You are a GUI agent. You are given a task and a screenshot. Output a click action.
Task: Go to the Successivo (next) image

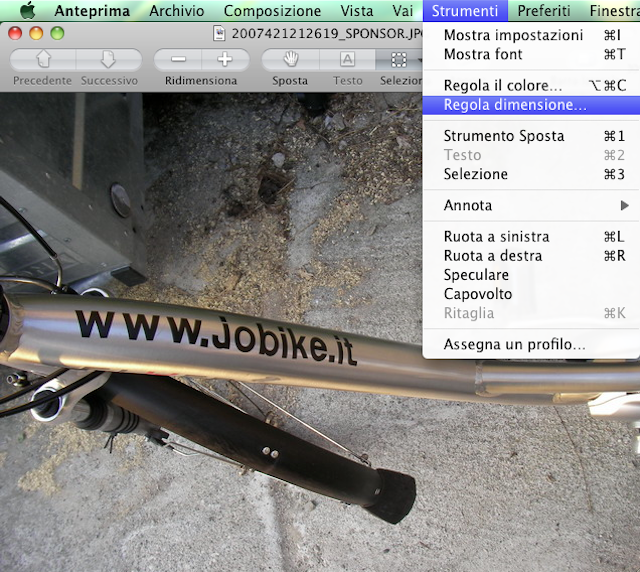(x=109, y=60)
